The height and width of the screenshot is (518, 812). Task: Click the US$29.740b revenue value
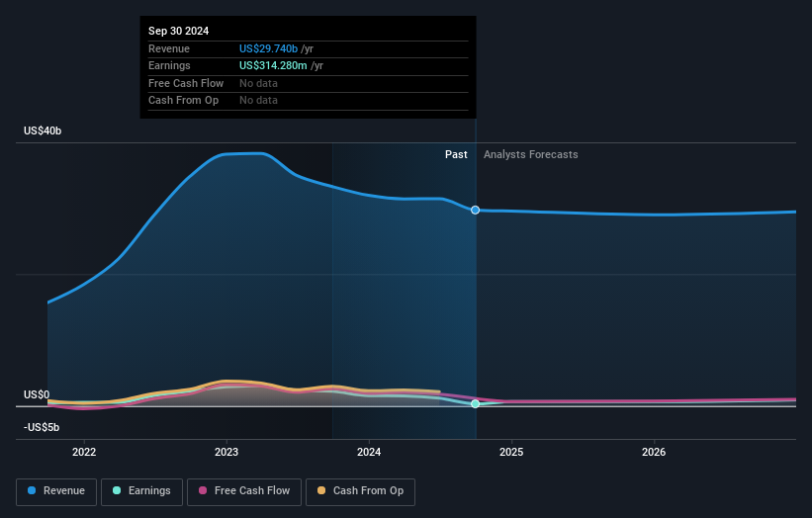268,48
